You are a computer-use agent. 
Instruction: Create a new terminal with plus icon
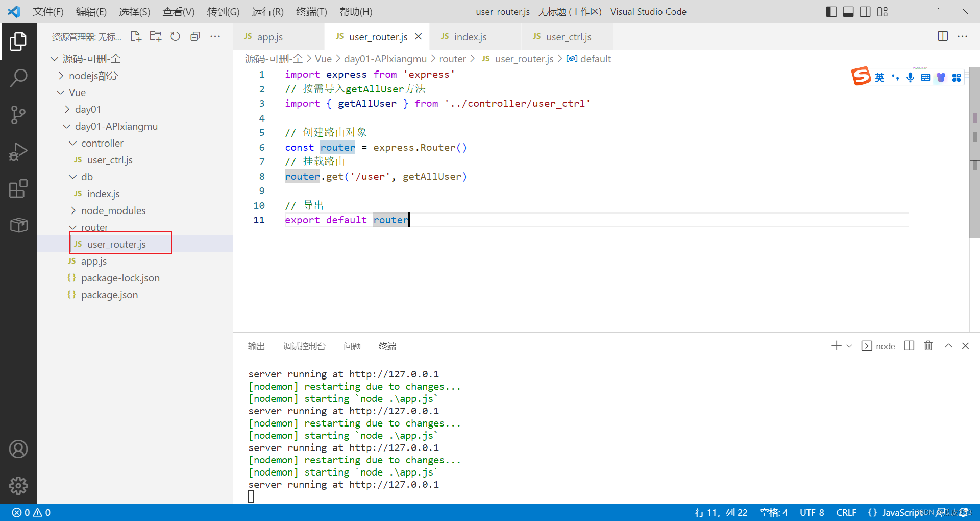[836, 346]
